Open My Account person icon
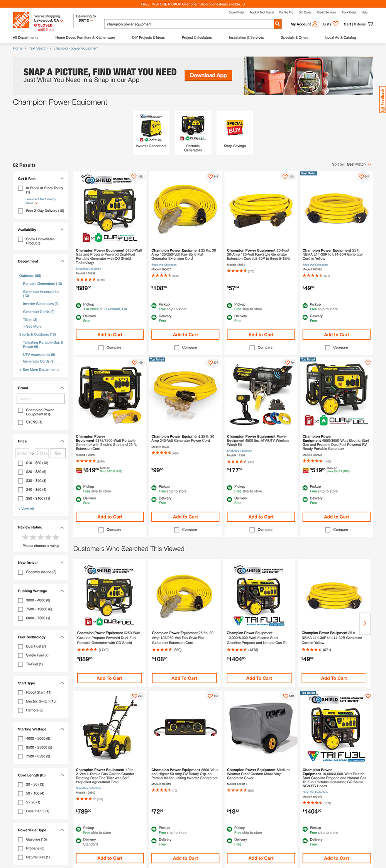Screen dimensions: 386x868 [x=315, y=24]
